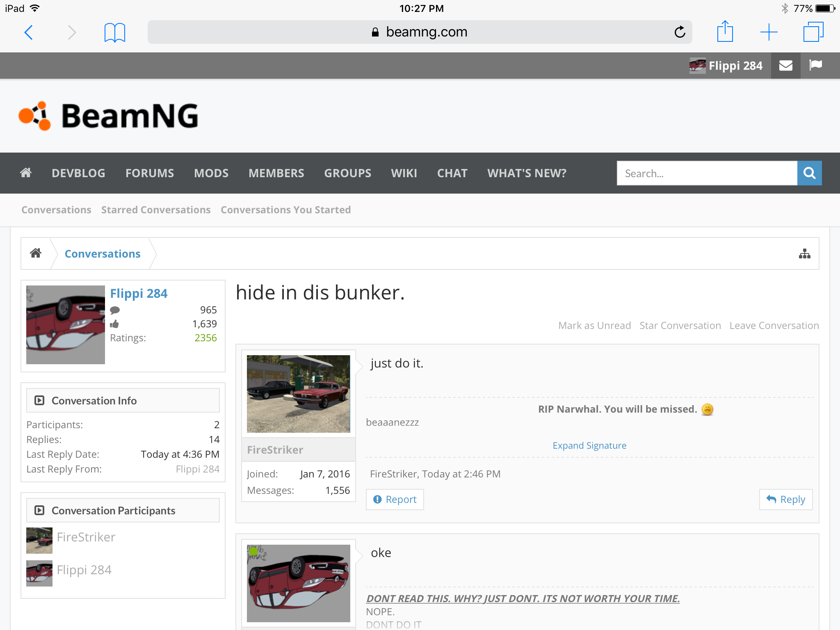
Task: Click the messages speech bubble icon
Action: pos(115,310)
